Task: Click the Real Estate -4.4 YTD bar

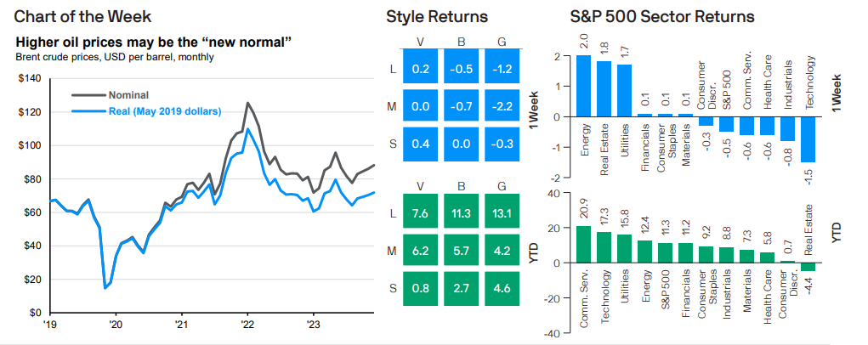Action: [809, 267]
